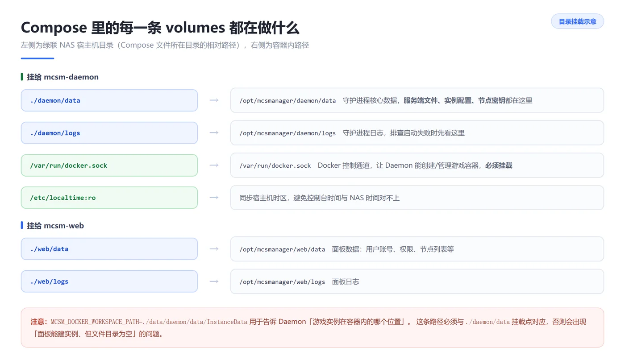Screen dimensions: 625x364
Task: Click the bold 注意 label in the red note
Action: pyautogui.click(x=39, y=322)
